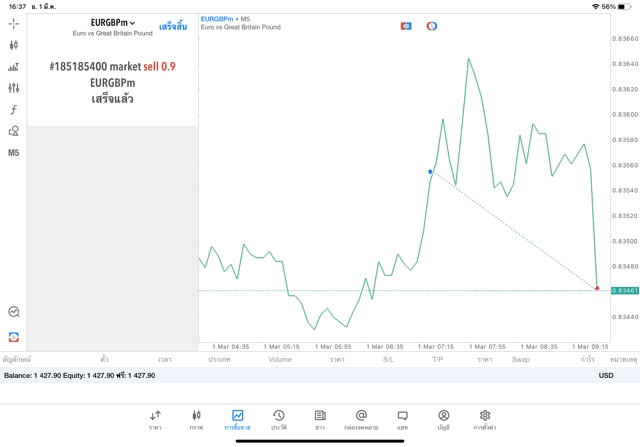The image size is (640, 447).
Task: Click the กำไร (Profit) column header
Action: [588, 358]
